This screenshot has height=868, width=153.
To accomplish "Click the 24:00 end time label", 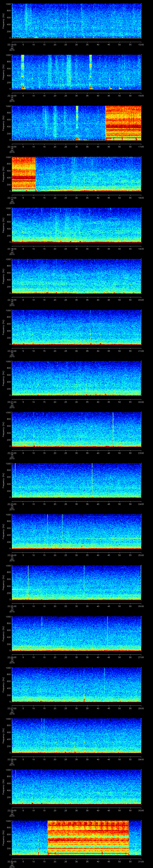I will pos(141,504).
